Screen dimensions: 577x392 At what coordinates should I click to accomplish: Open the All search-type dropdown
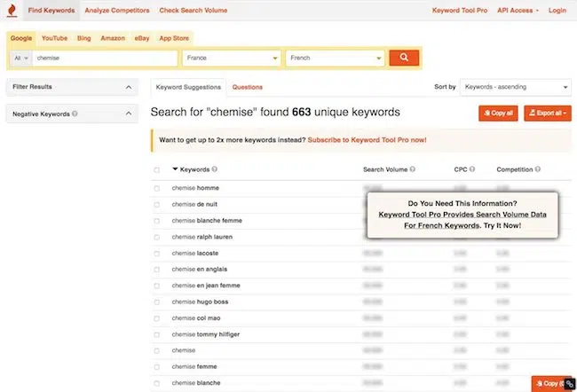coord(21,59)
